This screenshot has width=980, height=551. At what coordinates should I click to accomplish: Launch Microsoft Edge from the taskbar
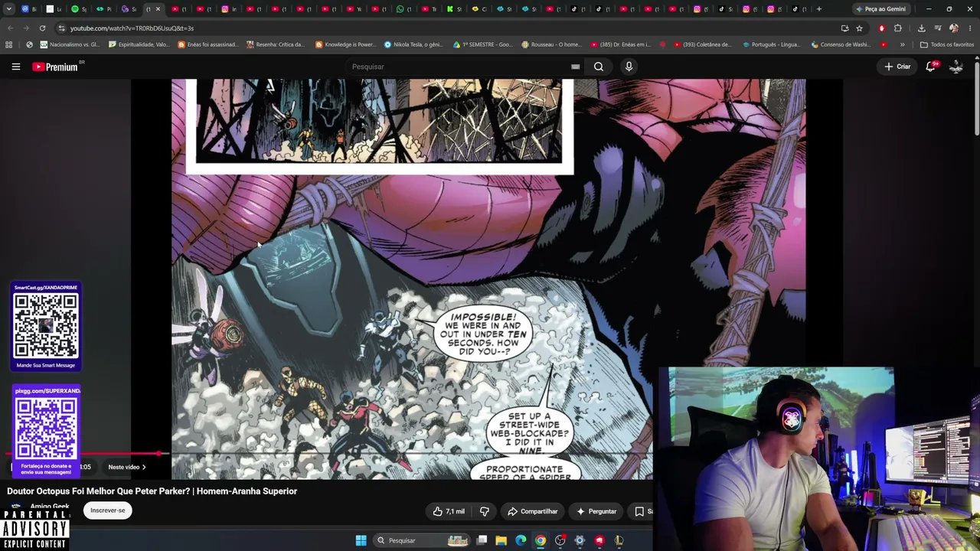(x=521, y=540)
